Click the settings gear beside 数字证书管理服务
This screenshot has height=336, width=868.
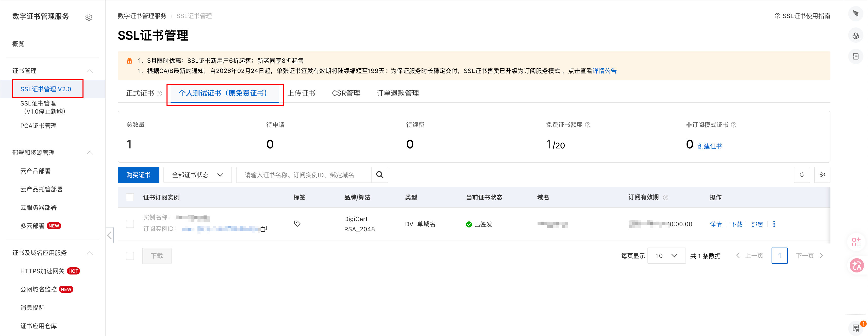(x=89, y=17)
